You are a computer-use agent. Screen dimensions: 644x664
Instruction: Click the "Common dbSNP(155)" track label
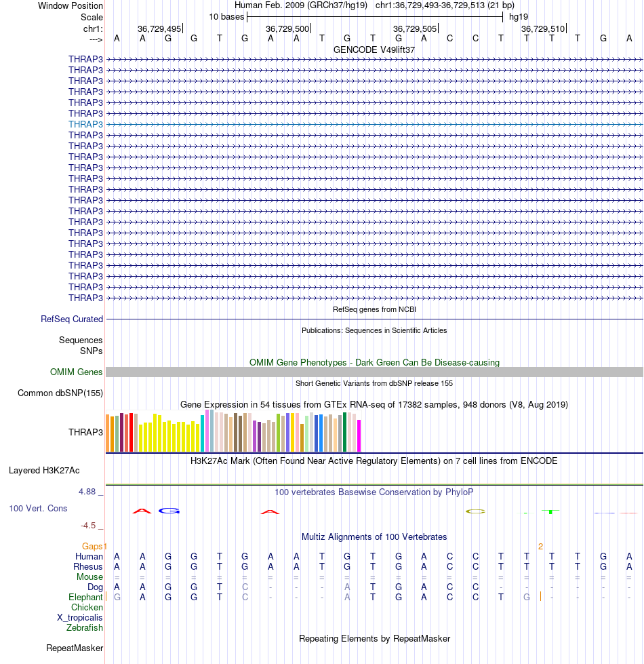(60, 393)
